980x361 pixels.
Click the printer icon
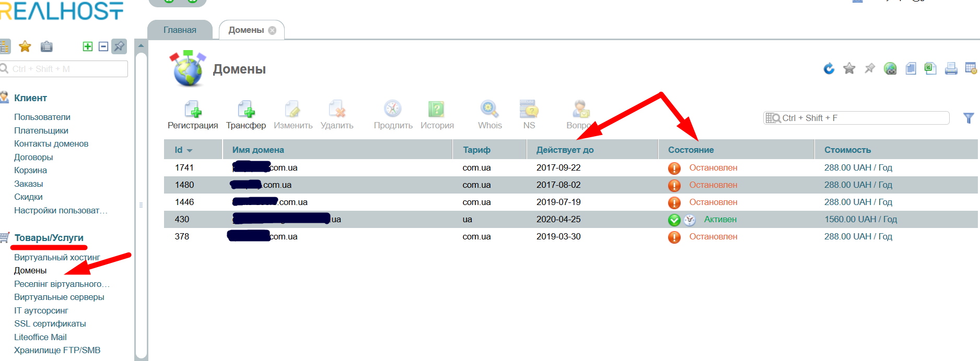point(951,68)
